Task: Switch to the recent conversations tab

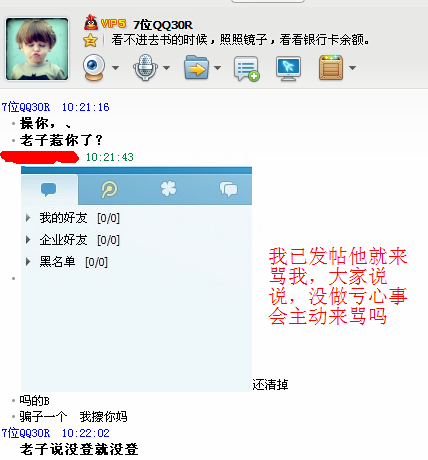Action: [x=228, y=189]
